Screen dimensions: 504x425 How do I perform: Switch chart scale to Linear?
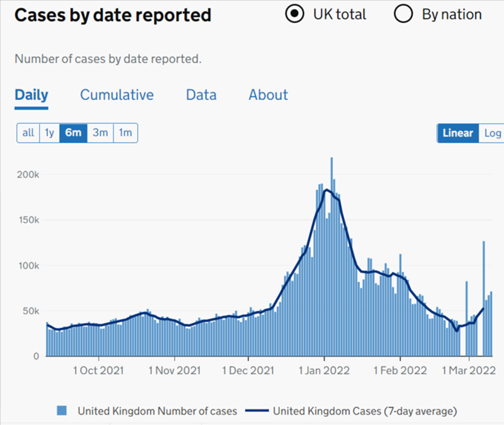pos(457,133)
